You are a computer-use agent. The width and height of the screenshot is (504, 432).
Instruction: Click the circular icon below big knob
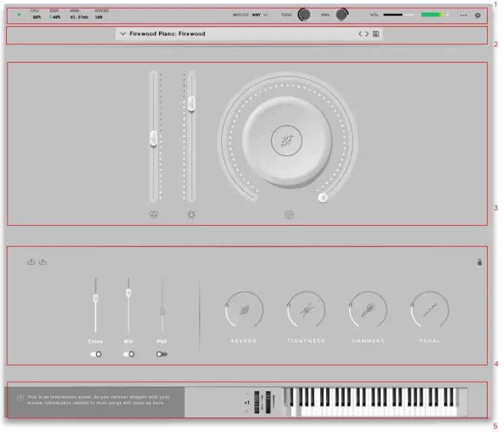pos(289,214)
